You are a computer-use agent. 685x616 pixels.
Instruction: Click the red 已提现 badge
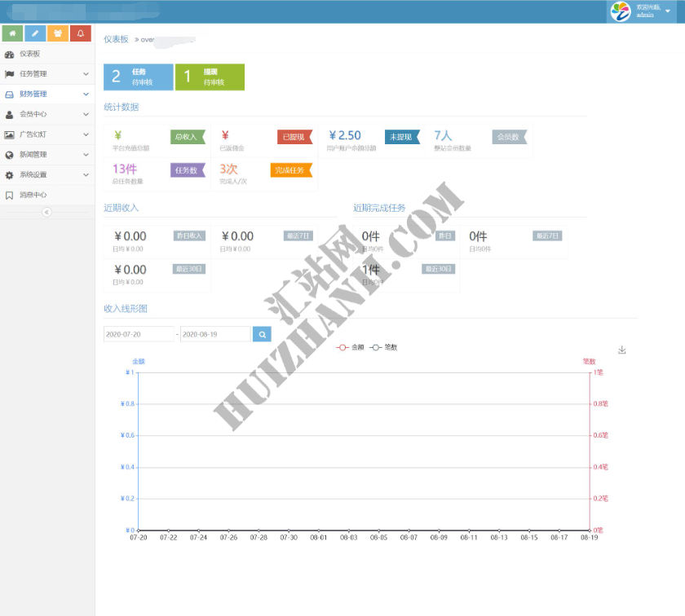(295, 137)
